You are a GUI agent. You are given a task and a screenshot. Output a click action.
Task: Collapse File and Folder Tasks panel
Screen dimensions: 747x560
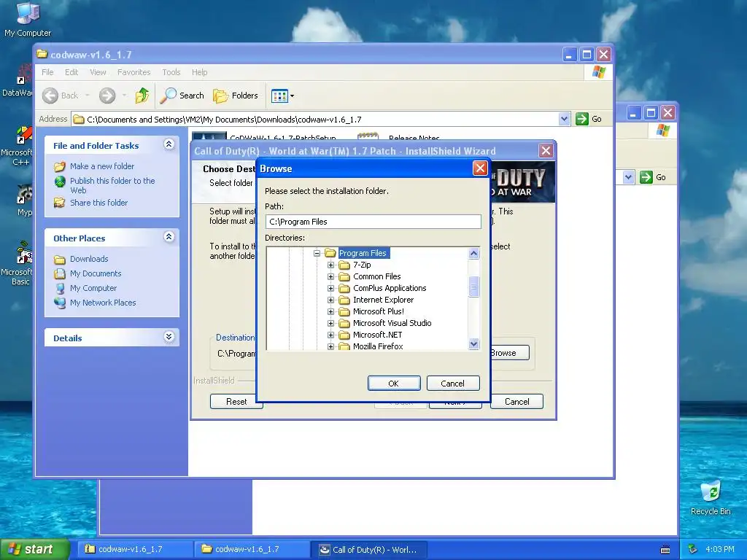click(169, 144)
